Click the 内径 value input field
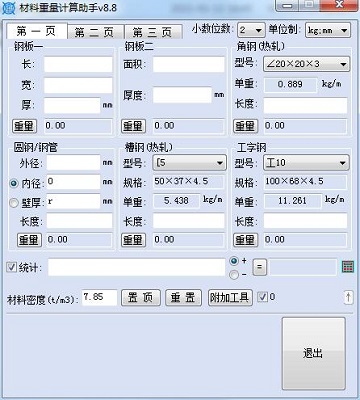 (x=73, y=182)
